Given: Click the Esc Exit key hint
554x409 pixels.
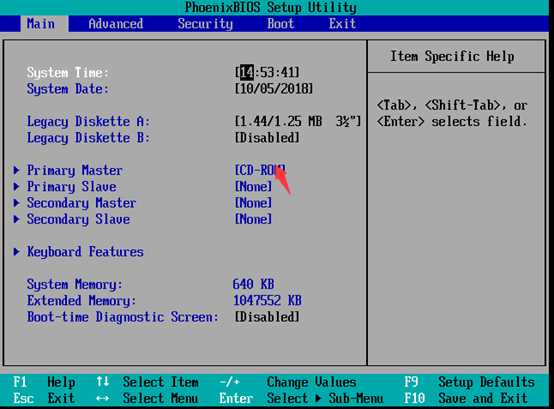Looking at the screenshot, I should coord(44,398).
